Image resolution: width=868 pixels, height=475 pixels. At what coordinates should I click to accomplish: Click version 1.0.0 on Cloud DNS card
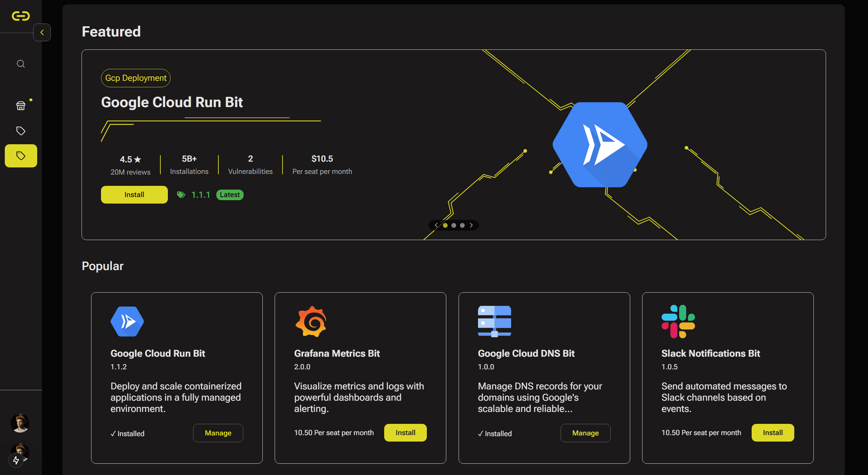(x=486, y=367)
